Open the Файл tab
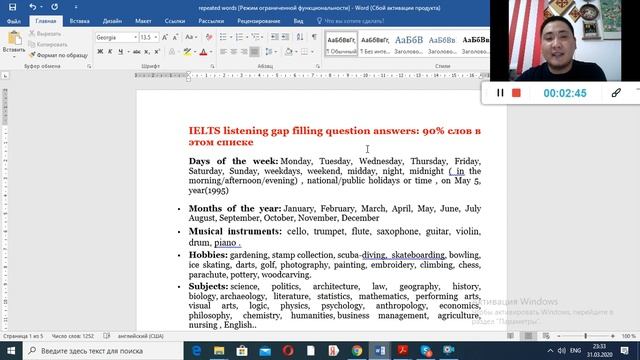The width and height of the screenshot is (640, 360). 13,21
